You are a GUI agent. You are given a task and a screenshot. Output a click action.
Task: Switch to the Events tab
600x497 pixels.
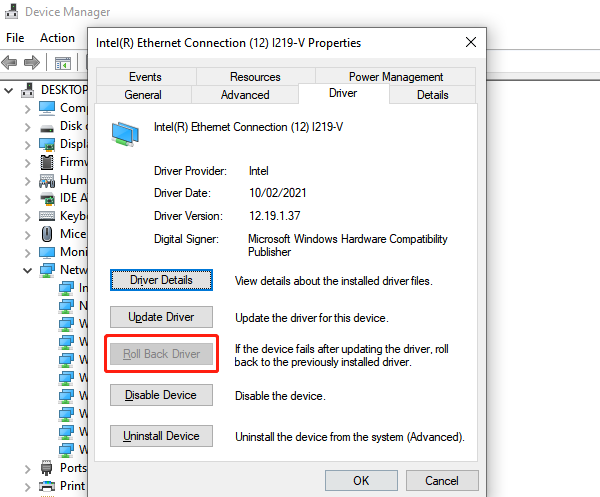[145, 77]
